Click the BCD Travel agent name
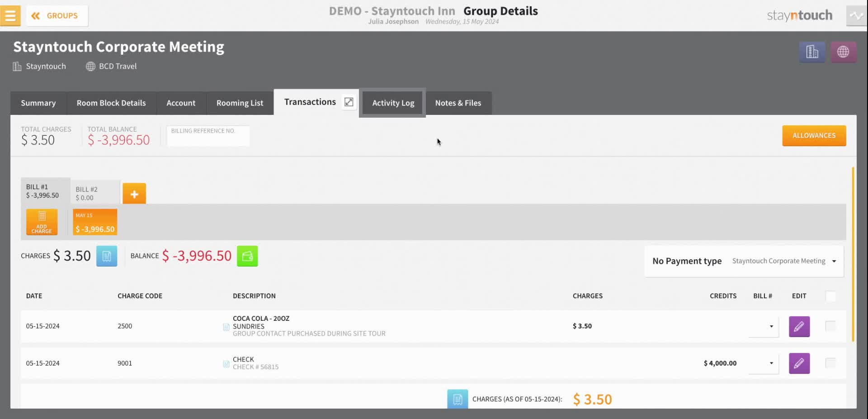 [x=118, y=67]
